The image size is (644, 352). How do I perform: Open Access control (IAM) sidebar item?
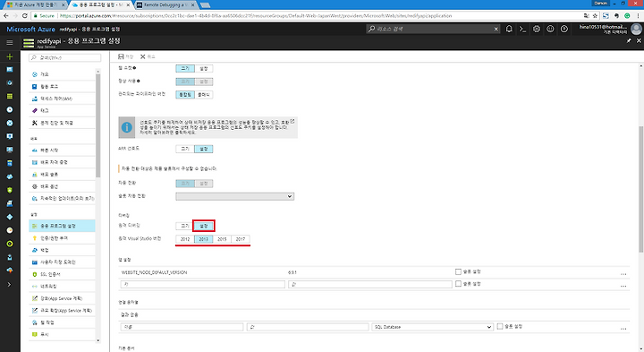[x=62, y=99]
